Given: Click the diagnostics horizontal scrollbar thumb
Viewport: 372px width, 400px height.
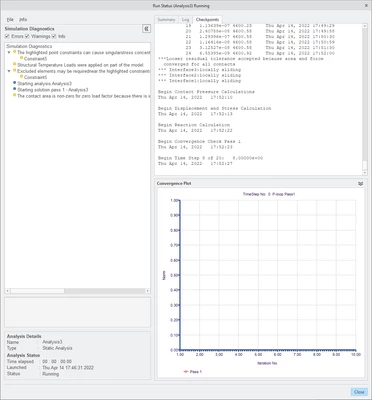Looking at the screenshot, I should click(x=37, y=291).
